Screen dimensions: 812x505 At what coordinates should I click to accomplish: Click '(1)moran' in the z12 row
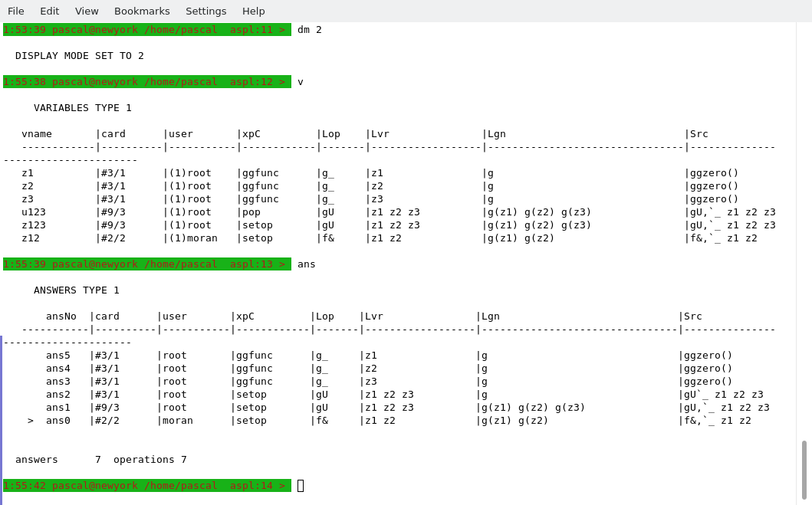tap(193, 238)
